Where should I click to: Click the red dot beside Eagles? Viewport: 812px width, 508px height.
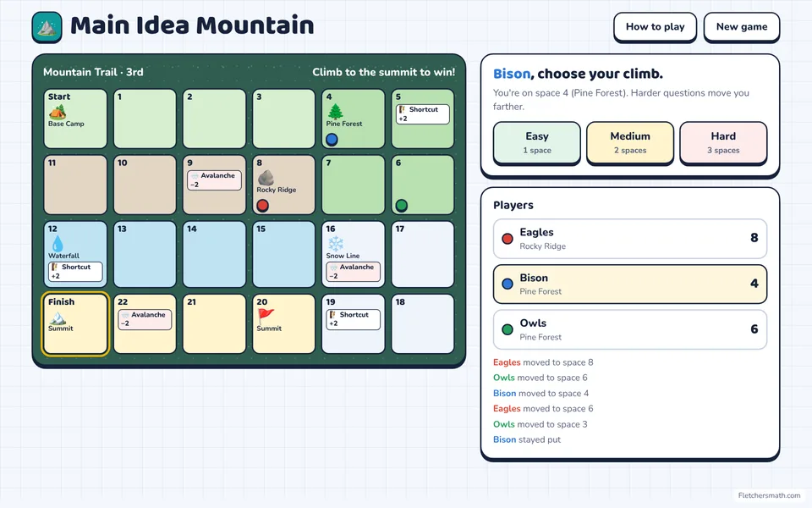(507, 239)
